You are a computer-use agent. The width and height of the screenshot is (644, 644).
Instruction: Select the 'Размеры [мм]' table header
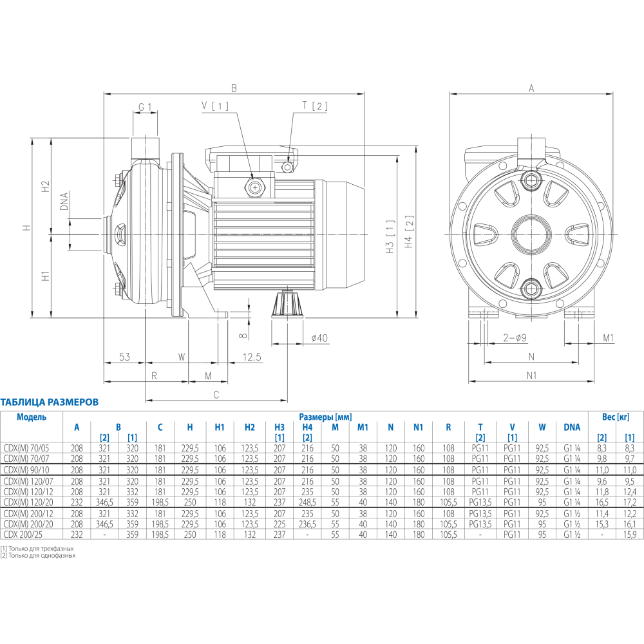[326, 417]
